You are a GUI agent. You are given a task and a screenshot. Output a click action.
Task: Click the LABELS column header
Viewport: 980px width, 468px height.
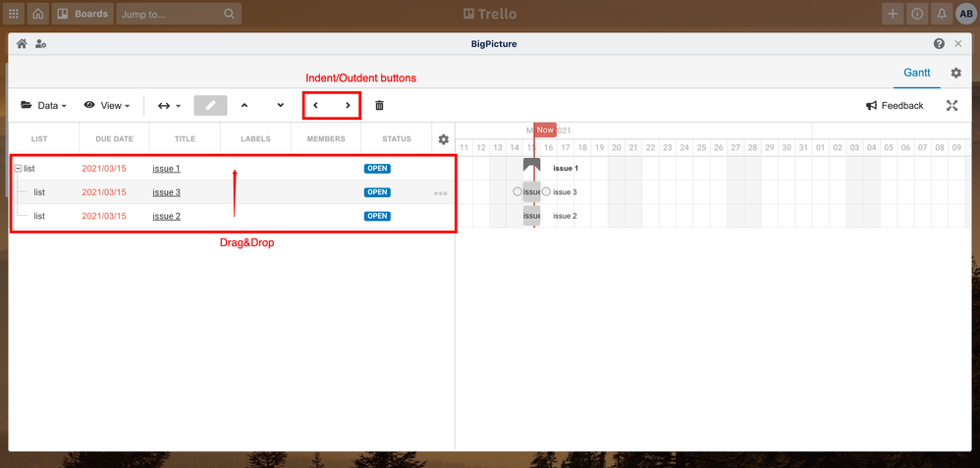pyautogui.click(x=255, y=138)
